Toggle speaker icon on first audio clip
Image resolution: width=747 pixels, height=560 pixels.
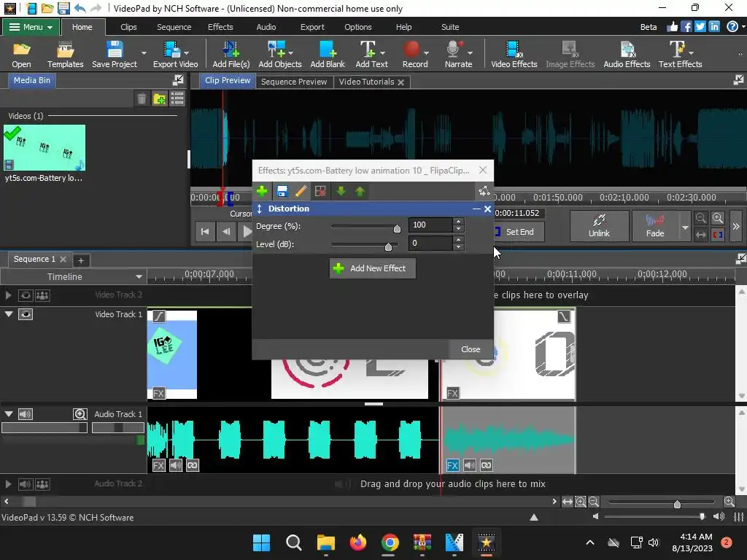point(175,465)
